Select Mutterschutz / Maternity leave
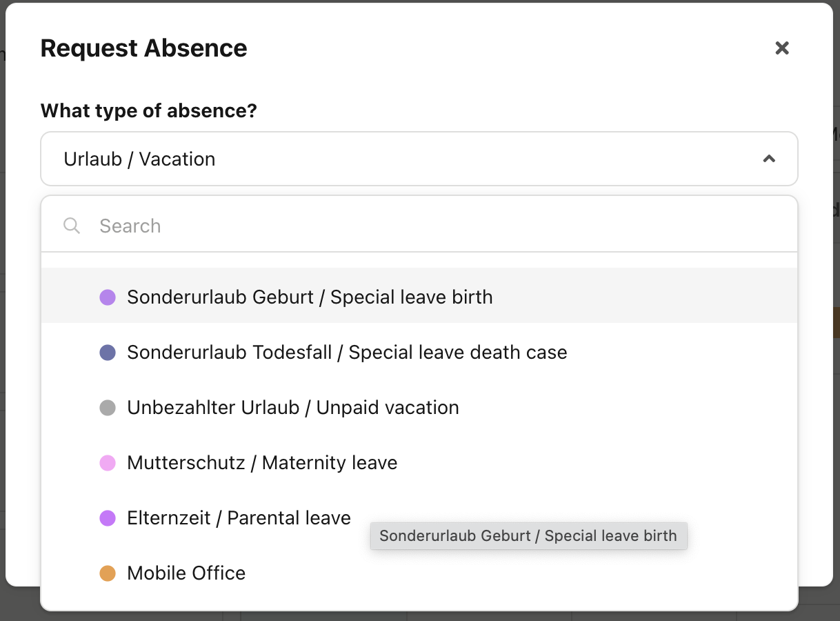The width and height of the screenshot is (840, 621). 419,462
